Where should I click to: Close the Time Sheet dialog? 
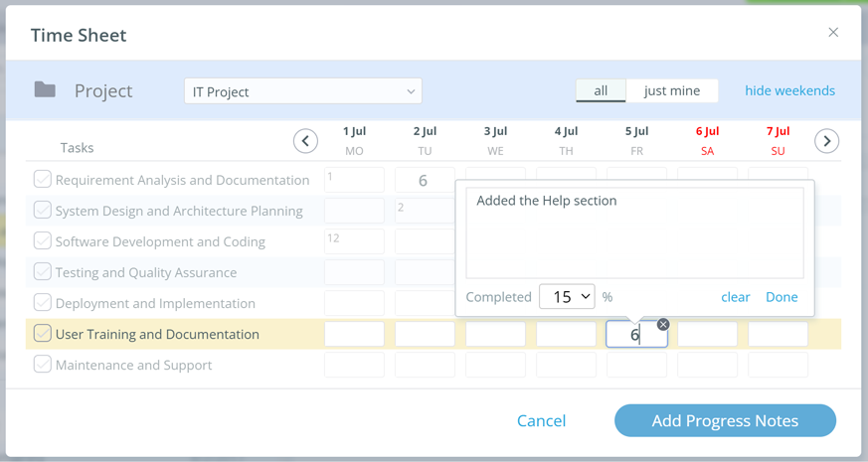(x=833, y=33)
